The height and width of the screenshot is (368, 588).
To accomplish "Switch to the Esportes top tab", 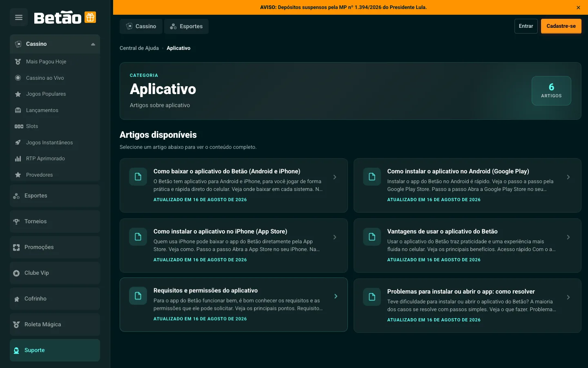I will 186,26.
